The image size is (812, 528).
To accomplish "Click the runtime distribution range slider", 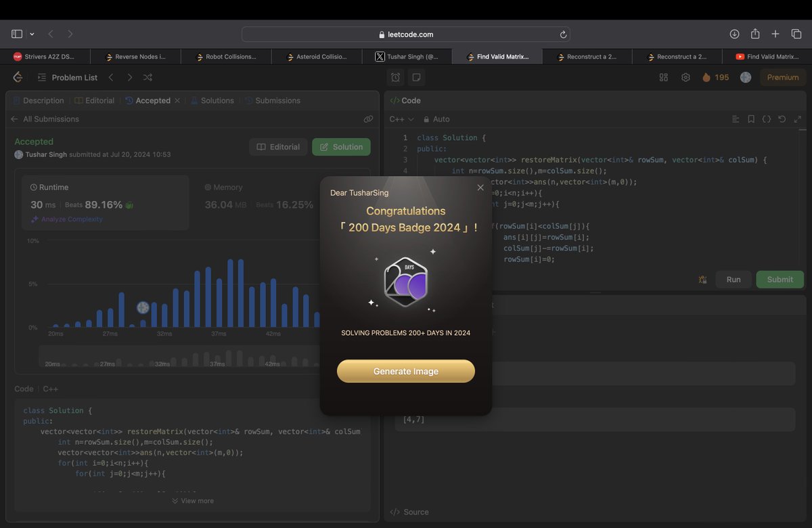I will click(x=179, y=357).
